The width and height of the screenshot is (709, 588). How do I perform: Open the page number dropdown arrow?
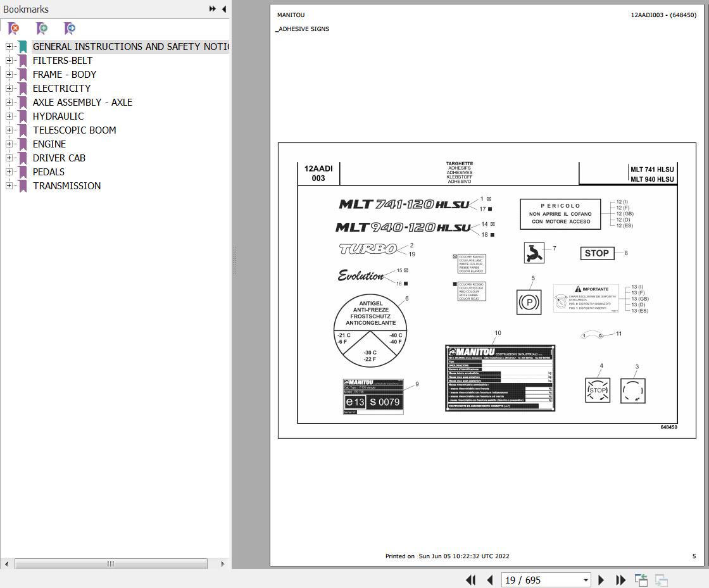click(x=586, y=580)
